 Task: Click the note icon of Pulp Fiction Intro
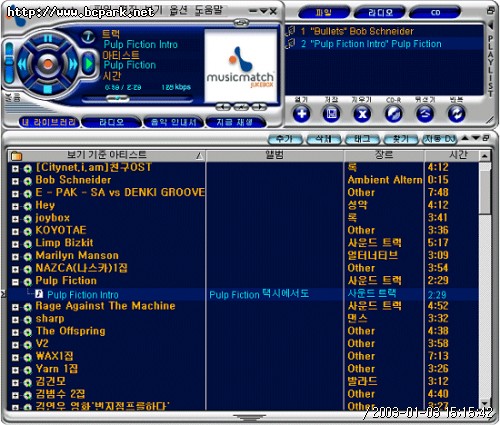pyautogui.click(x=39, y=294)
